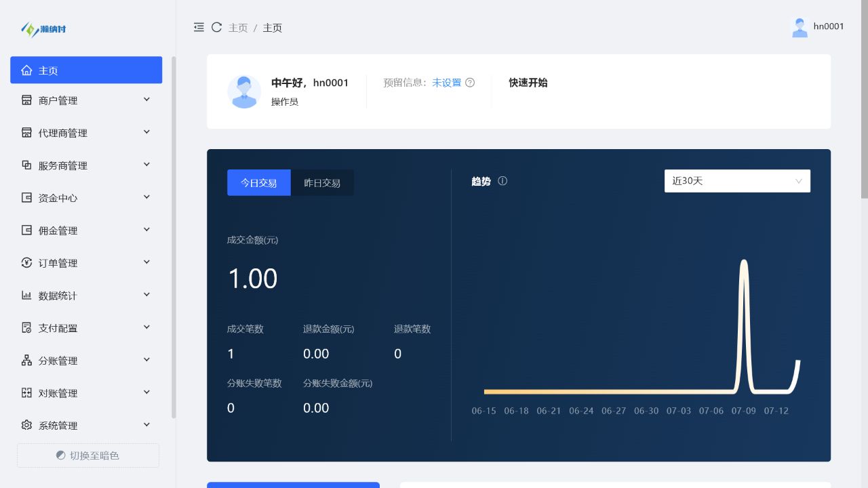This screenshot has height=488, width=868.
Task: Expand the 资金中心 menu chevron
Action: [x=146, y=197]
